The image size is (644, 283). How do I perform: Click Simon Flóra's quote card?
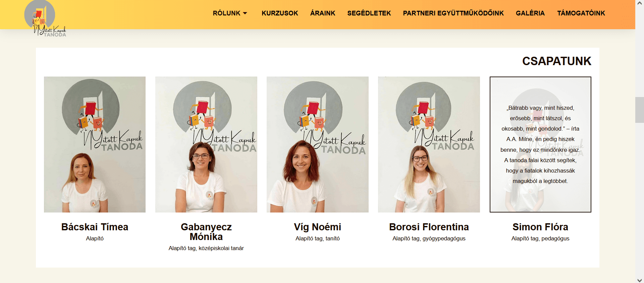[x=540, y=144]
